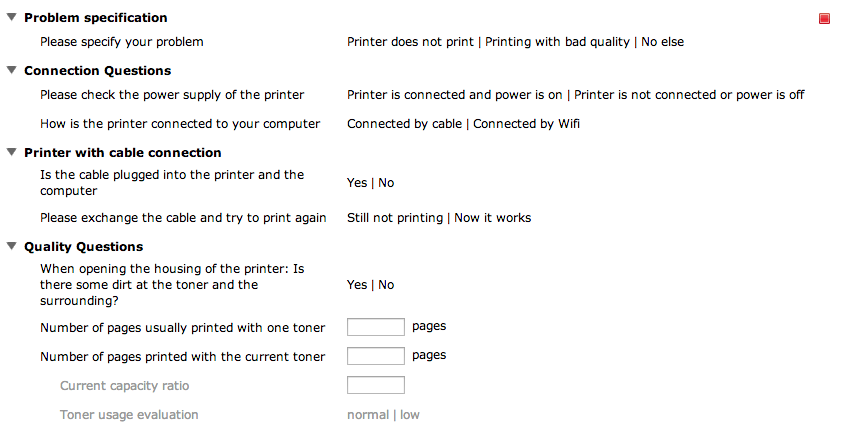The width and height of the screenshot is (847, 438).
Task: Answer Yes for cable plugged in question
Action: 357,183
